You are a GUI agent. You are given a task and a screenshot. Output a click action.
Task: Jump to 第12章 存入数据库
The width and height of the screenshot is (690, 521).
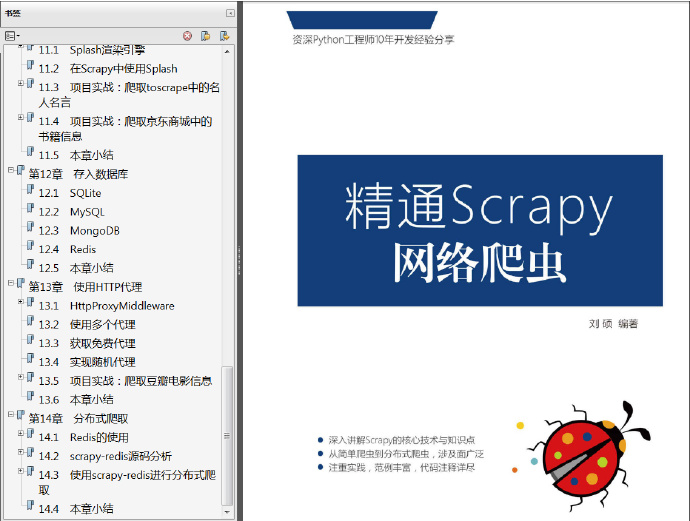[78, 174]
